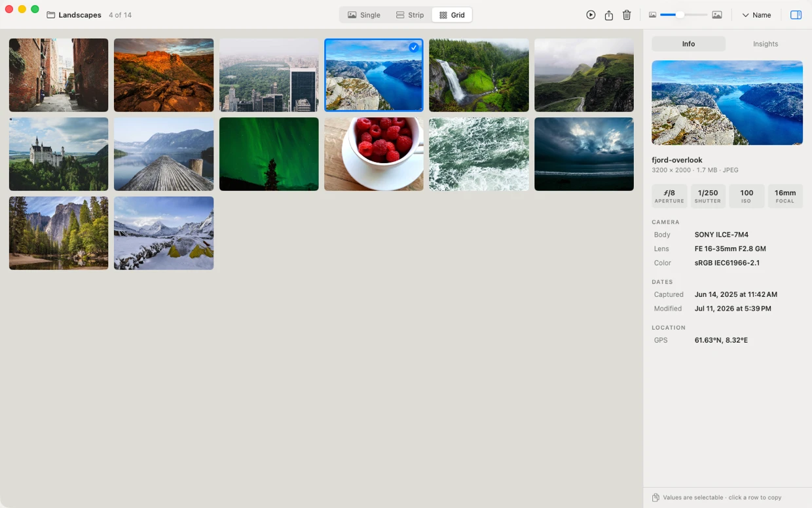Open the Insights tab in sidebar
This screenshot has height=508, width=812.
(x=766, y=44)
